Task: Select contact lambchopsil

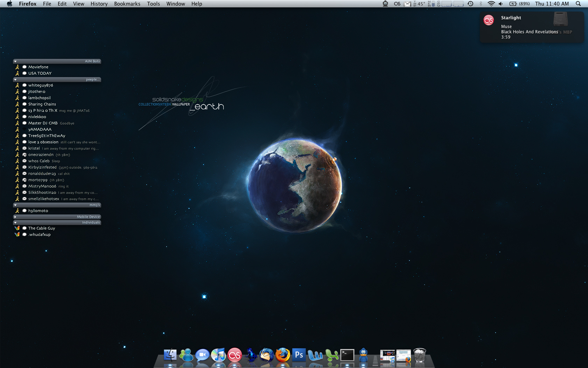Action: [57, 98]
